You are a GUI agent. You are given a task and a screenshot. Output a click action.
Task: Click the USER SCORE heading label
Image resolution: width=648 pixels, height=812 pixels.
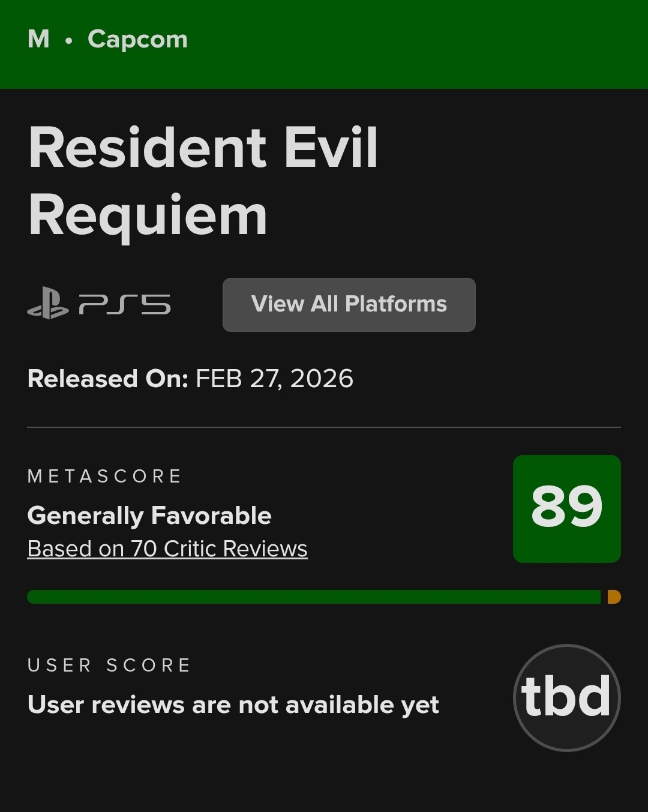[109, 666]
